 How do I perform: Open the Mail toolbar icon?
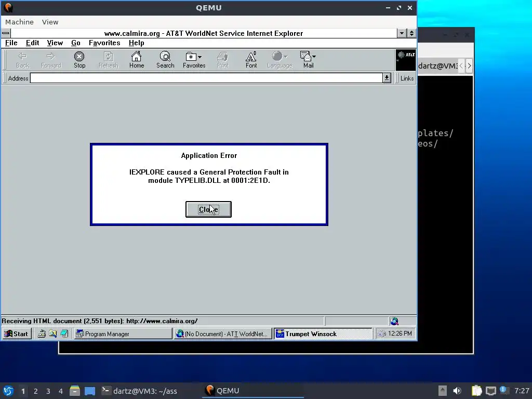pos(305,56)
